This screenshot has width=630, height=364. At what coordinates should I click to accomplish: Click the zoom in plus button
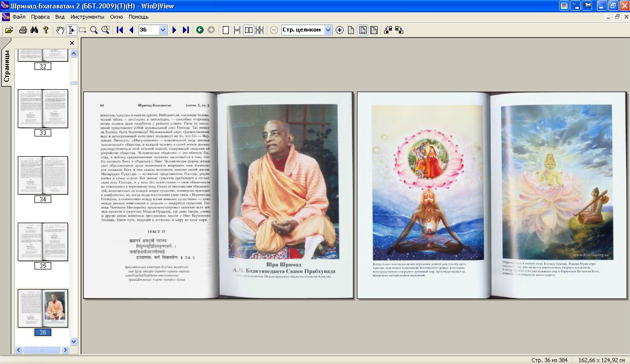tap(340, 30)
